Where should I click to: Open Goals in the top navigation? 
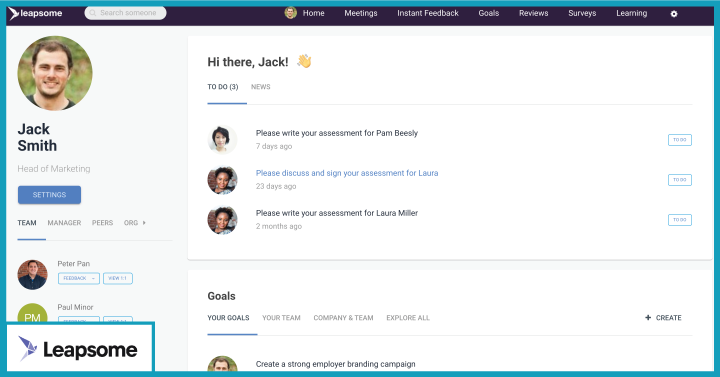pyautogui.click(x=489, y=13)
